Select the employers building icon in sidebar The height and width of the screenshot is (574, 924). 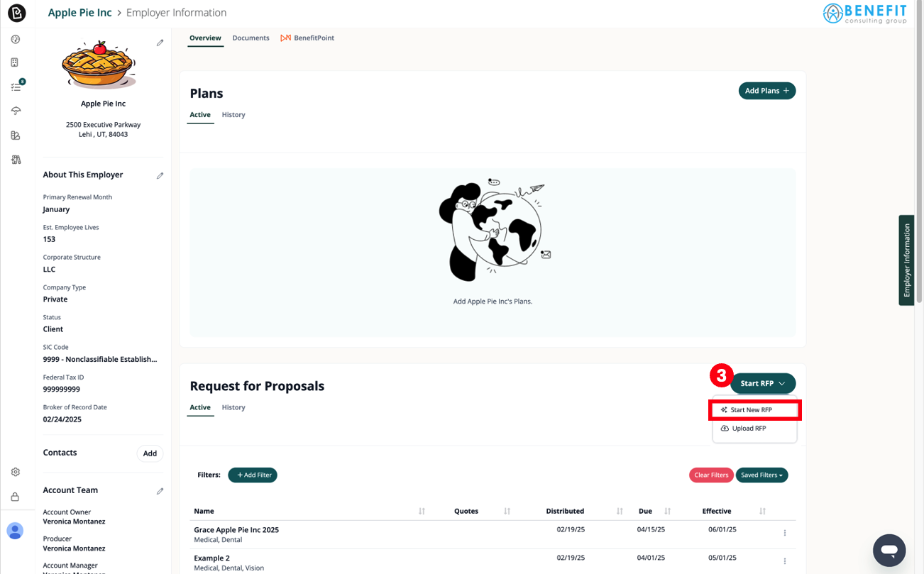tap(16, 62)
